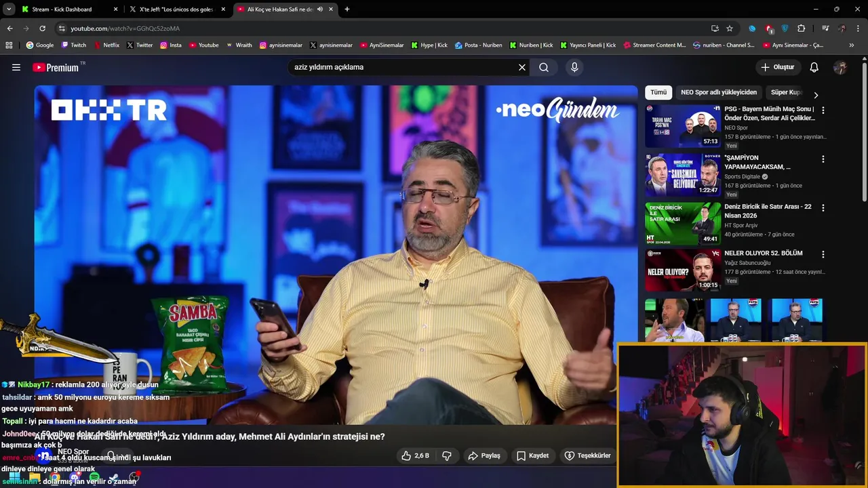Open the Chrome profile avatar

(x=842, y=28)
